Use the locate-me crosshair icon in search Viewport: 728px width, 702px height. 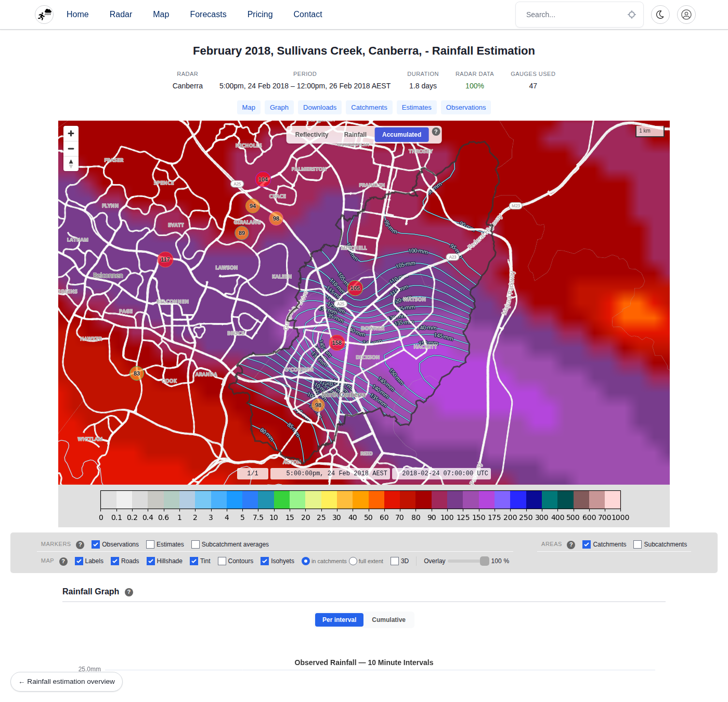point(632,15)
